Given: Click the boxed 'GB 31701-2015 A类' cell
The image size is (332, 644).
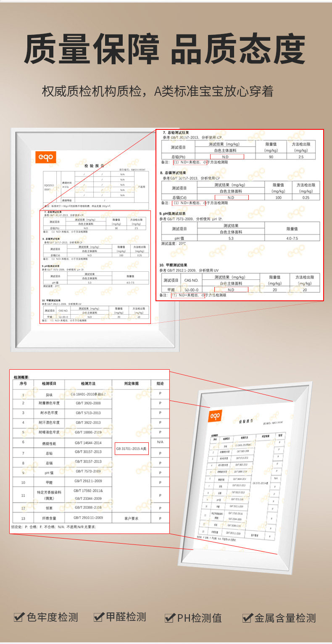Looking at the screenshot, I should 132,449.
